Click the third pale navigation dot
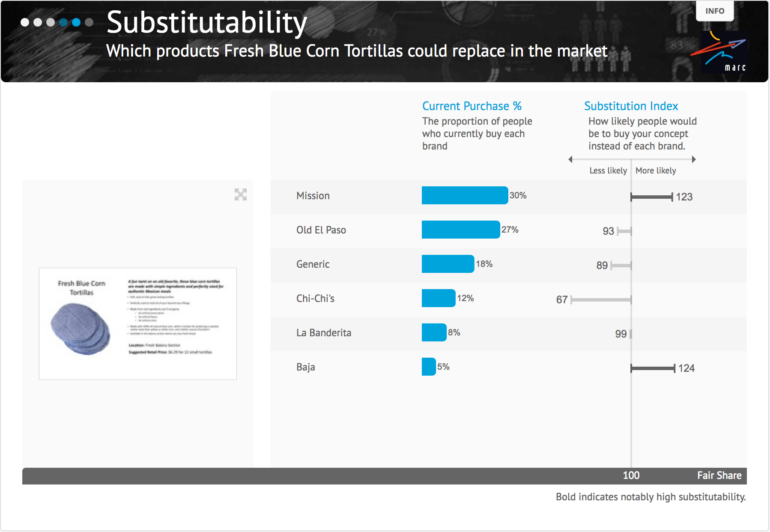 click(x=51, y=22)
